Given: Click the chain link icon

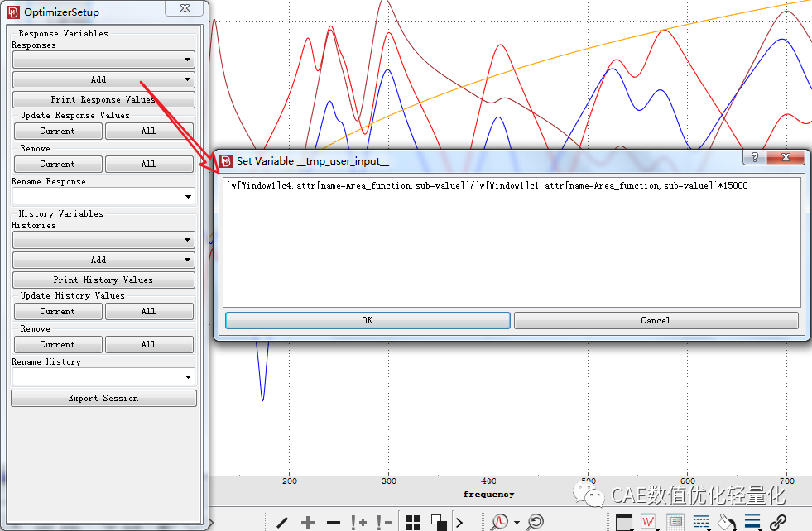Looking at the screenshot, I should (x=778, y=522).
